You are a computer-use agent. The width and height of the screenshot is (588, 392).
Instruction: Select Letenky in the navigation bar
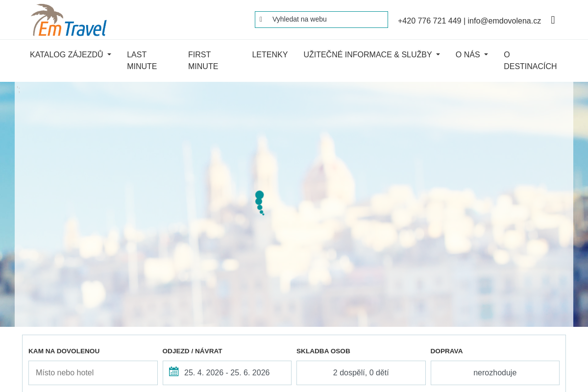coord(269,55)
